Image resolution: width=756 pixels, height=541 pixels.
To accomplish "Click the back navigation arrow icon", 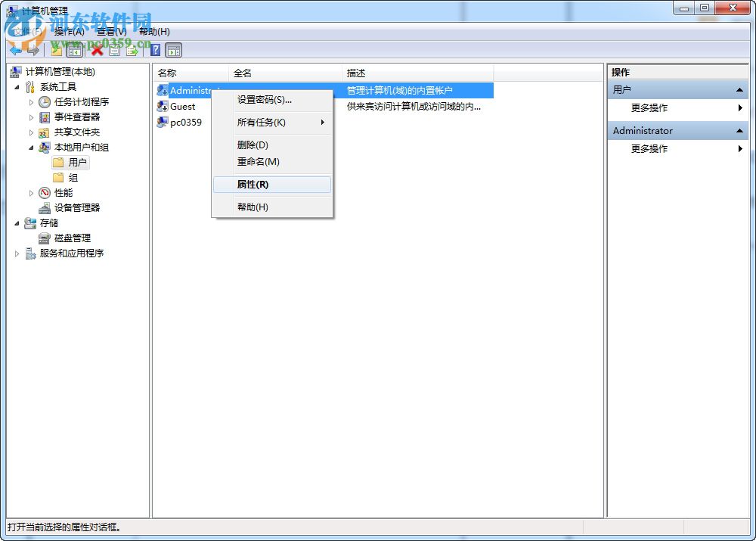I will click(x=16, y=50).
